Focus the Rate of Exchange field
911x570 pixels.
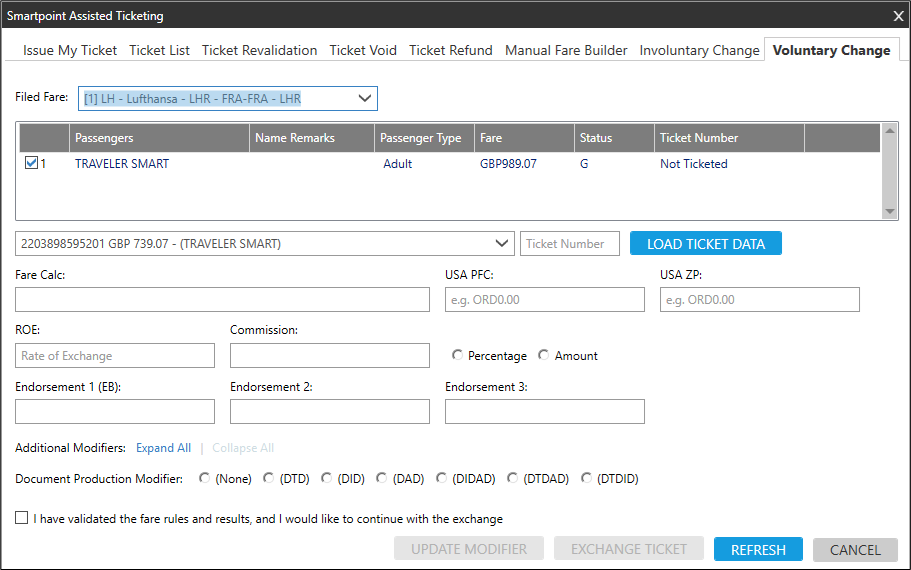tap(115, 355)
